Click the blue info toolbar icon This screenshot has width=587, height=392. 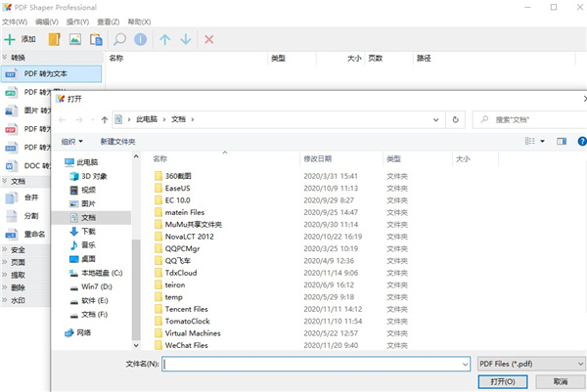pos(140,39)
